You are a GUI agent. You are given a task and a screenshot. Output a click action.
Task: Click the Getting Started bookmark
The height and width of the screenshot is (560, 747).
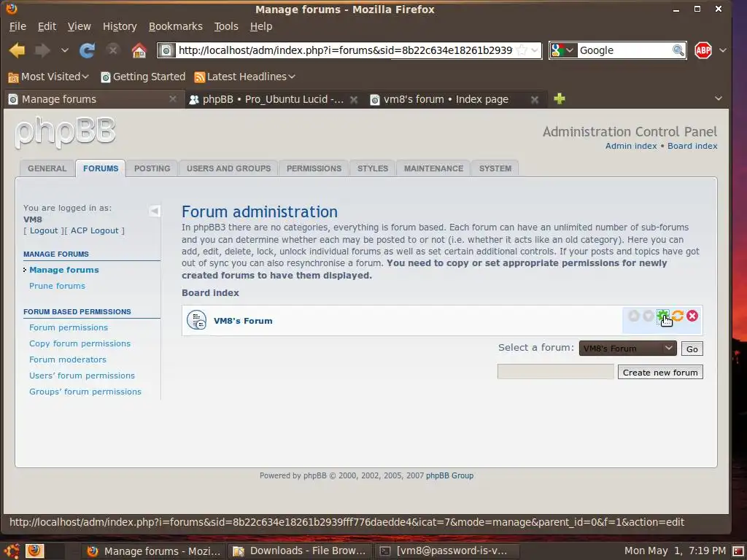pyautogui.click(x=143, y=77)
